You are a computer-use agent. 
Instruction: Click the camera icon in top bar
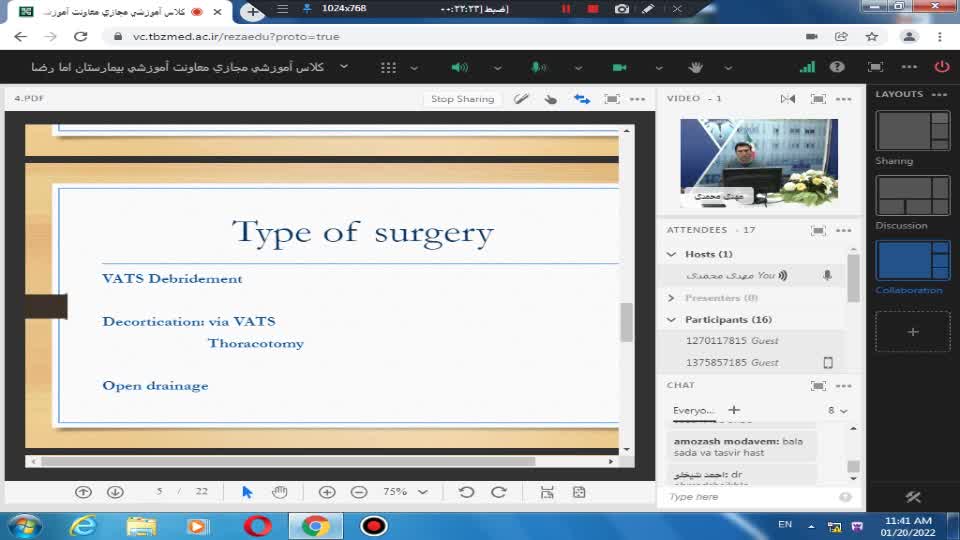(619, 67)
